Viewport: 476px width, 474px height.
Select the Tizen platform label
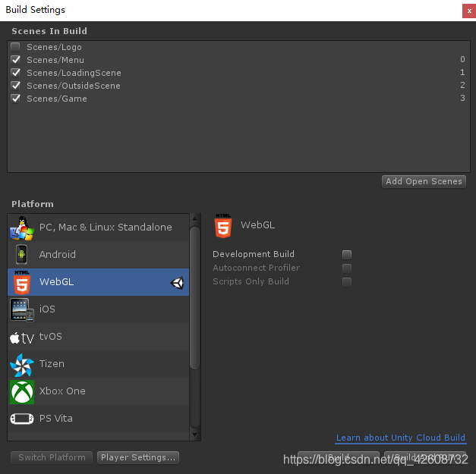52,363
